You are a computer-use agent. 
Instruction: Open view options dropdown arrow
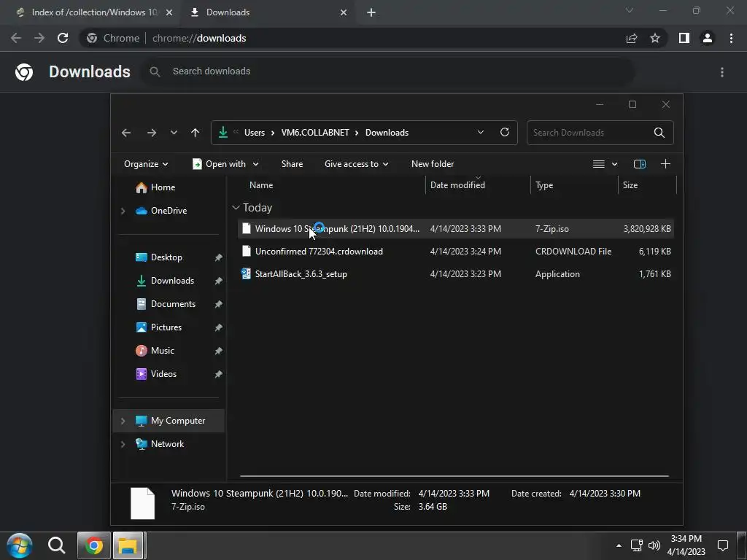[614, 164]
